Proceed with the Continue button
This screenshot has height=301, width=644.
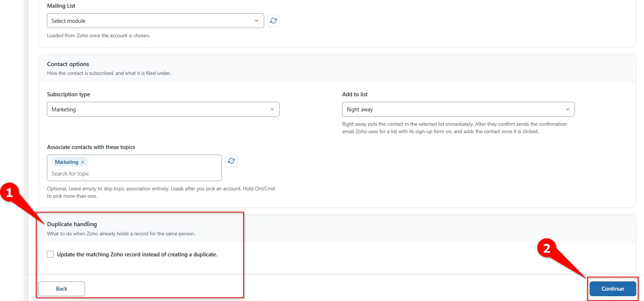pos(613,289)
